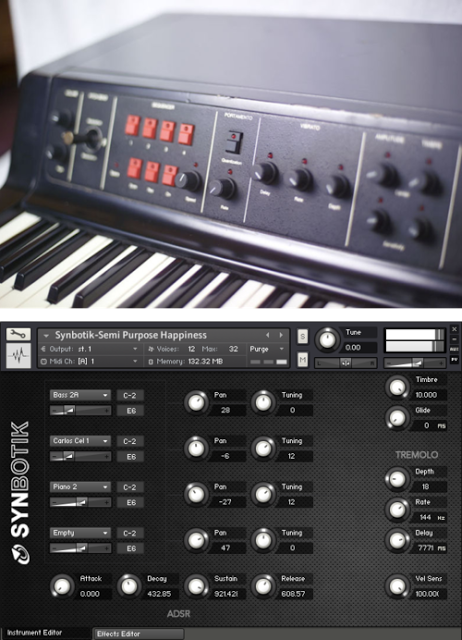Viewport: 462px width, 640px height.
Task: Click the Bass 2A volume slider
Action: point(80,410)
